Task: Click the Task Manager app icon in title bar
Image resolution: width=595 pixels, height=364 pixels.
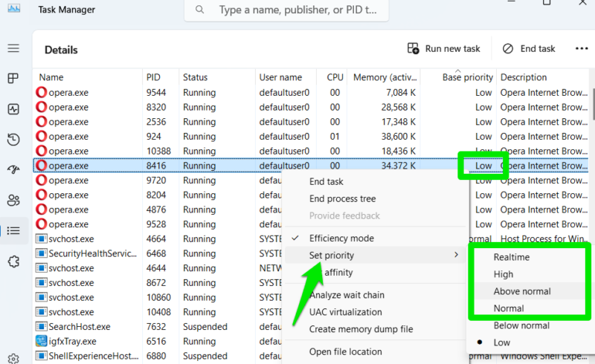Action: (14, 8)
